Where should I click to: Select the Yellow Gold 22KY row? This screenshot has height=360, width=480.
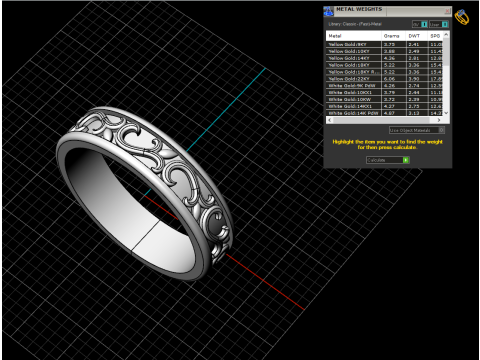point(384,79)
